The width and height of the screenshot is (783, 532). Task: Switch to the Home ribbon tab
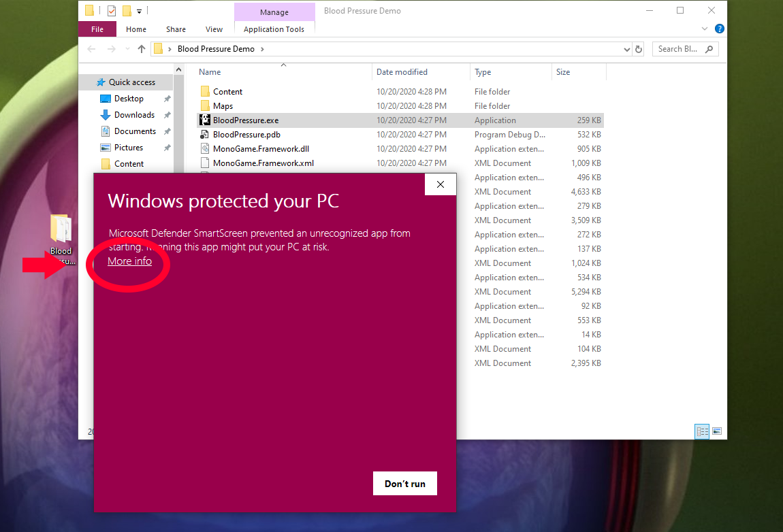(x=135, y=29)
